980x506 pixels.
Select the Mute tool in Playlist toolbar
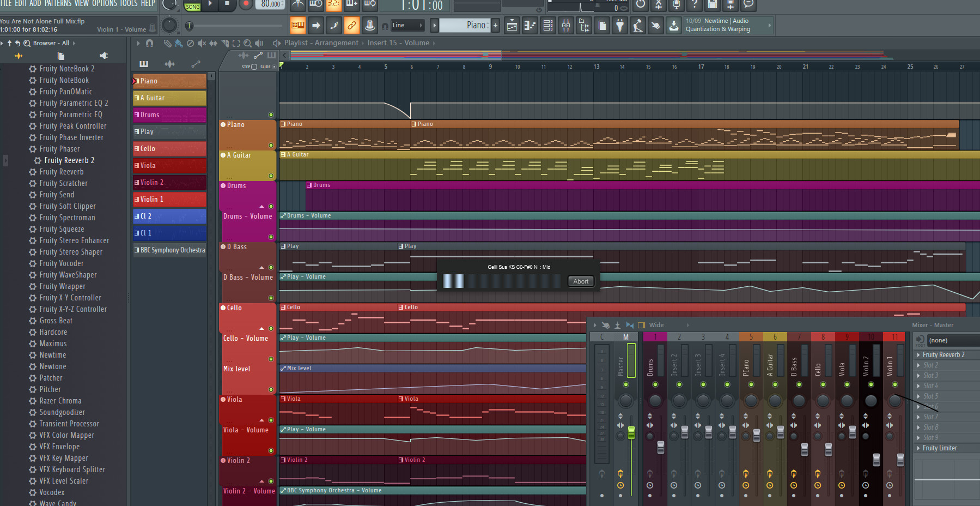pos(202,43)
